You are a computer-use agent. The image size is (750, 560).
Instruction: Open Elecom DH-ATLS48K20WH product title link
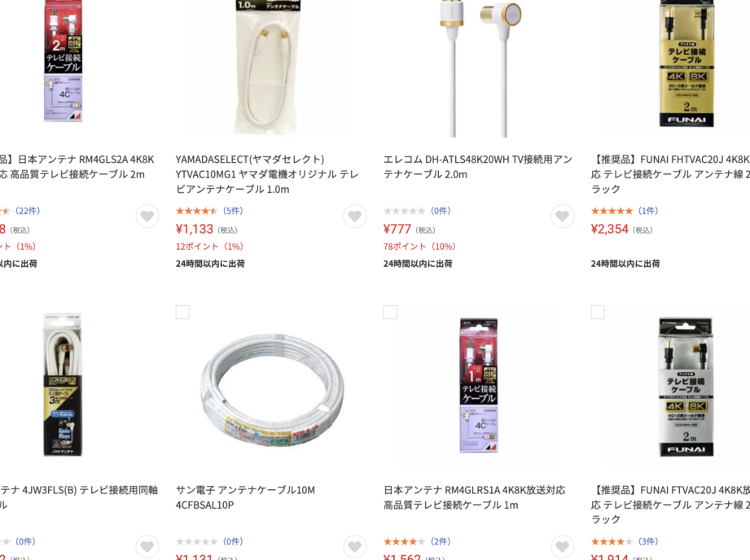(478, 166)
